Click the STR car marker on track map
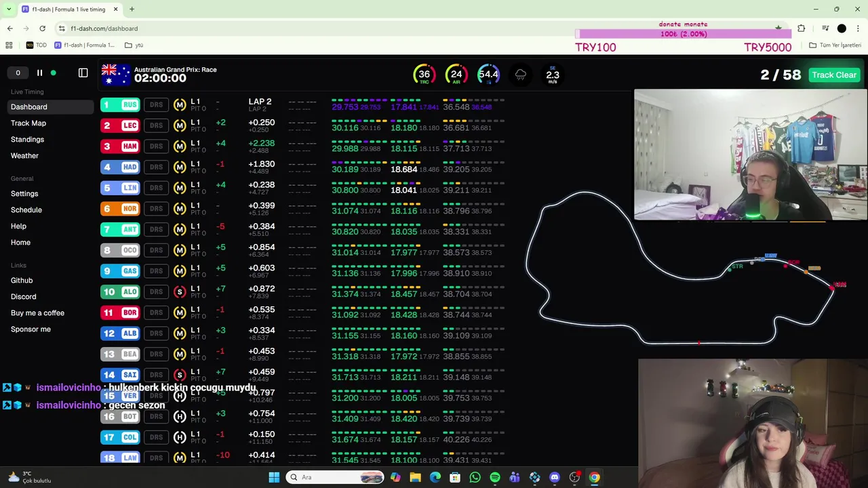This screenshot has height=488, width=868. [730, 269]
